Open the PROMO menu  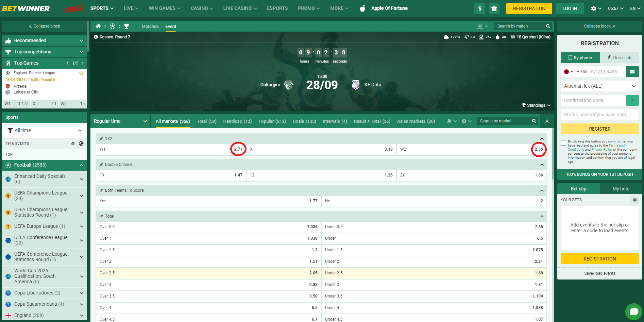point(309,8)
